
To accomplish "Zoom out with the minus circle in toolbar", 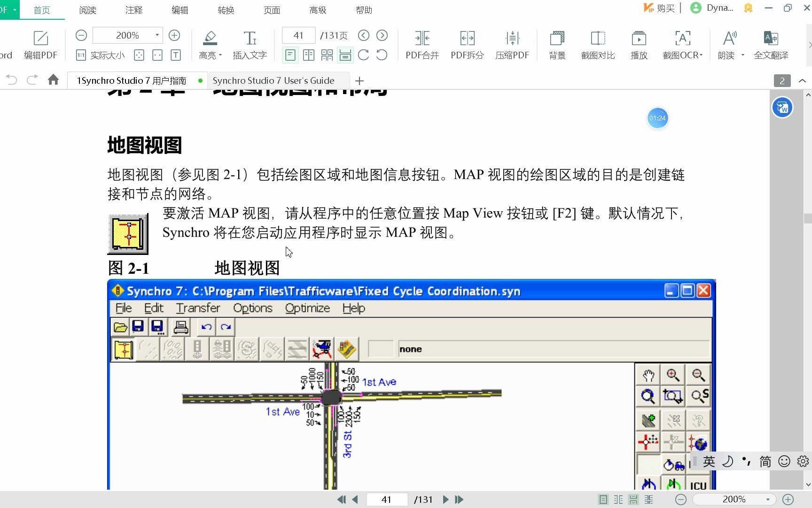I will pos(81,35).
